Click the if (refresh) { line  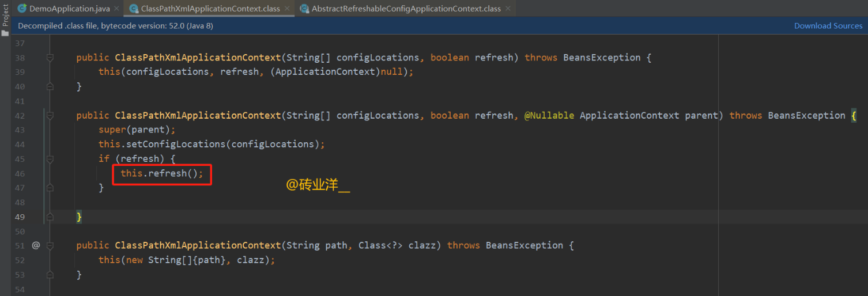[x=137, y=158]
